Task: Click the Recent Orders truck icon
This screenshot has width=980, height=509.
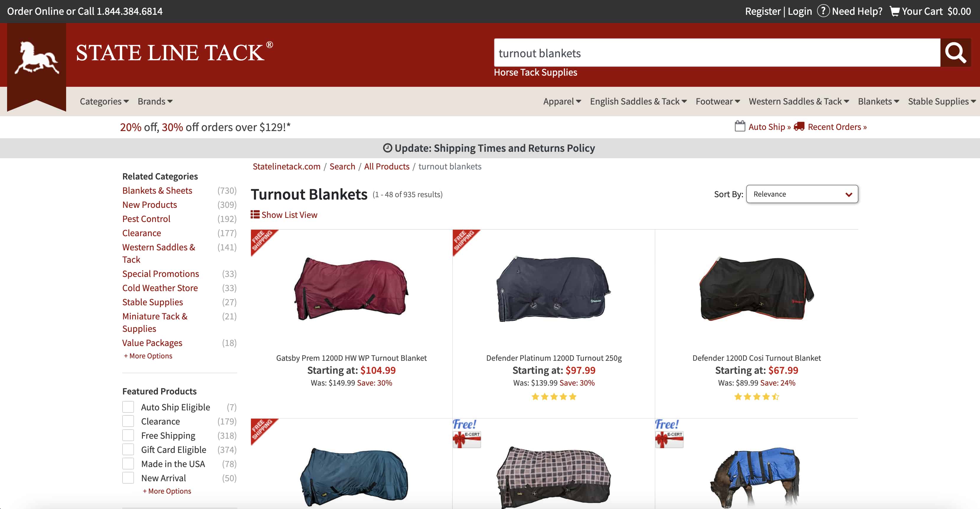Action: pyautogui.click(x=799, y=126)
